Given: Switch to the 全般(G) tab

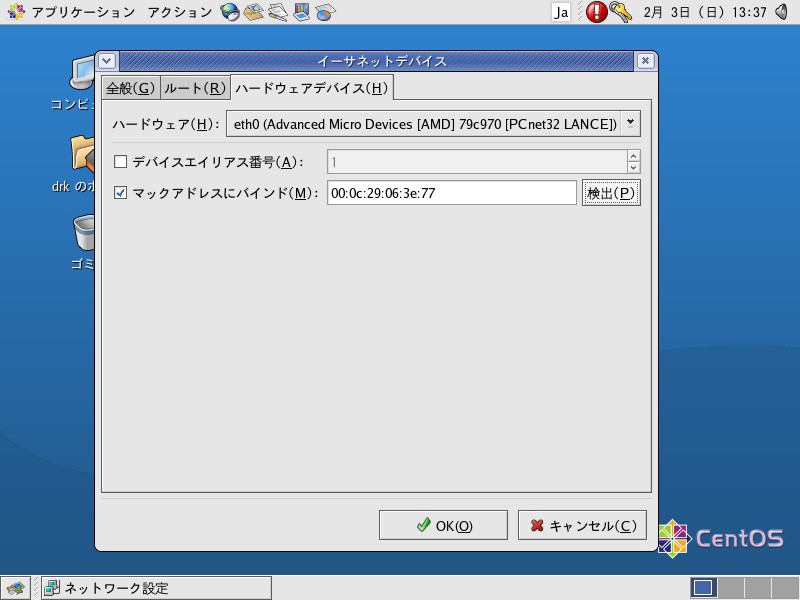Looking at the screenshot, I should point(131,88).
